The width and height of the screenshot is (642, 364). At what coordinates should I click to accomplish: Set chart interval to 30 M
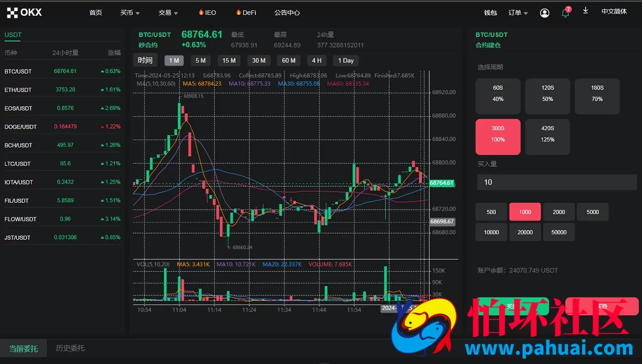259,61
